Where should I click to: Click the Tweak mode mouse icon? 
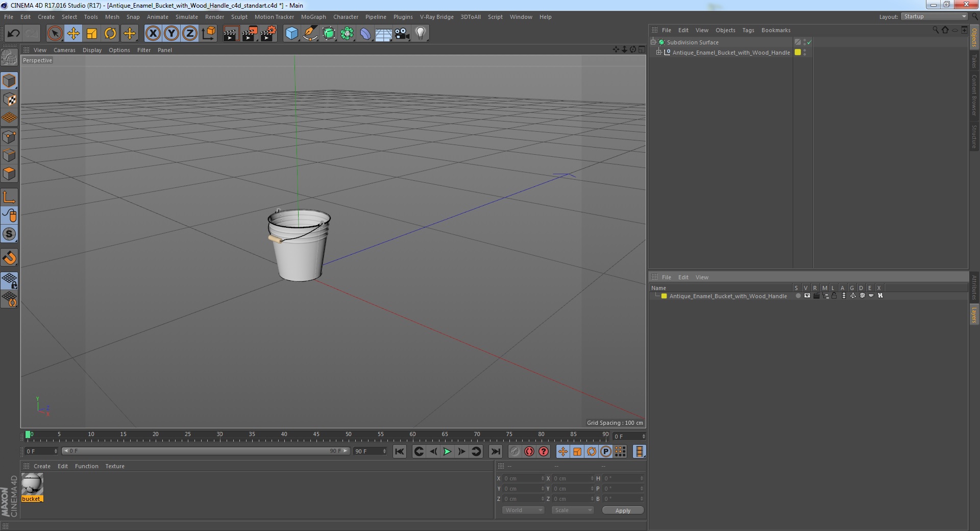[9, 215]
